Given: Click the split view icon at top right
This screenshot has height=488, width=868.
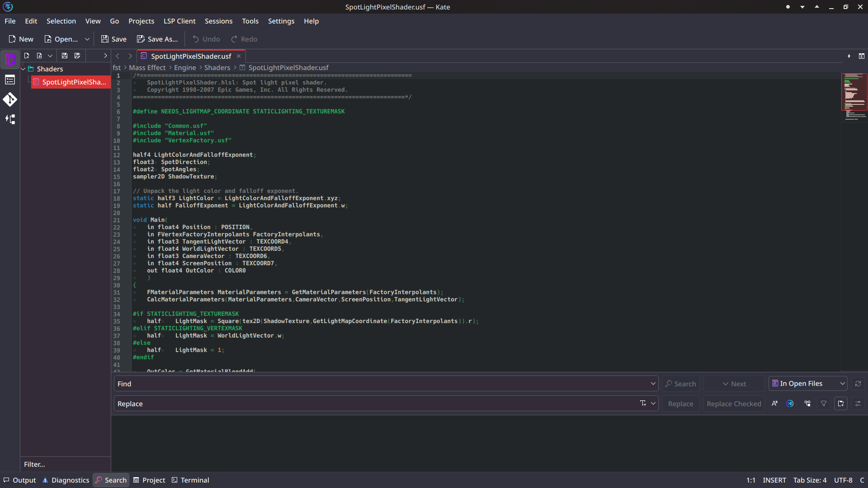Looking at the screenshot, I should click(861, 56).
